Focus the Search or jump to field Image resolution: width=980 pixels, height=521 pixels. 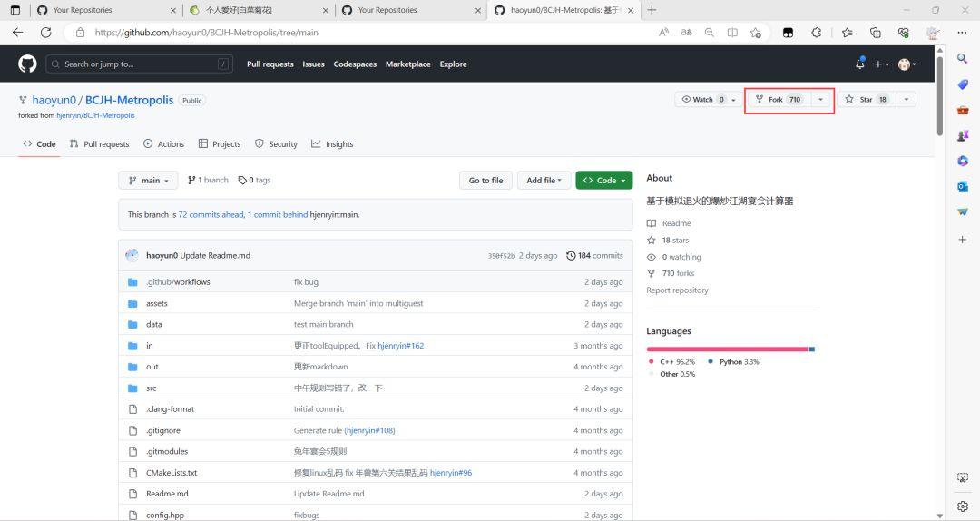pos(140,64)
